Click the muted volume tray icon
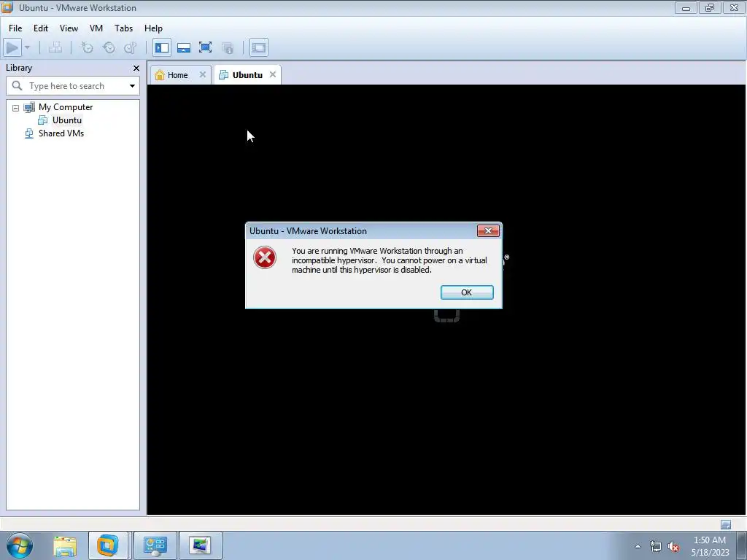 pos(673,546)
